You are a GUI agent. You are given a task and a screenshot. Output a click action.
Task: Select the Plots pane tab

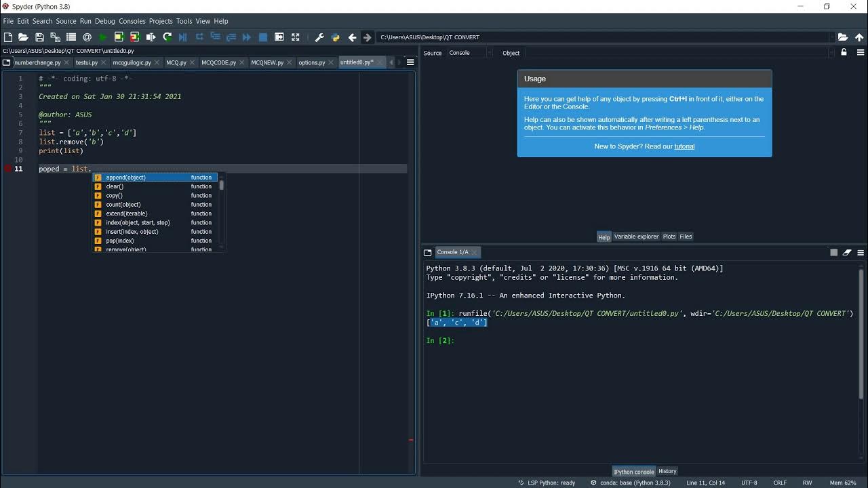(669, 237)
